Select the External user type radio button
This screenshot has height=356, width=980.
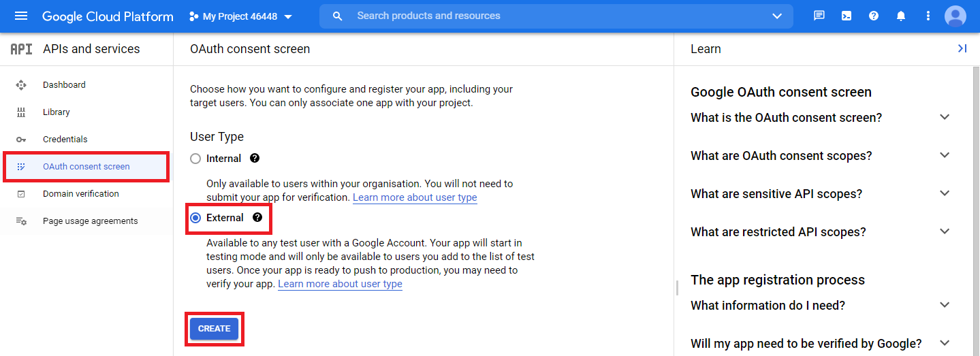click(195, 218)
